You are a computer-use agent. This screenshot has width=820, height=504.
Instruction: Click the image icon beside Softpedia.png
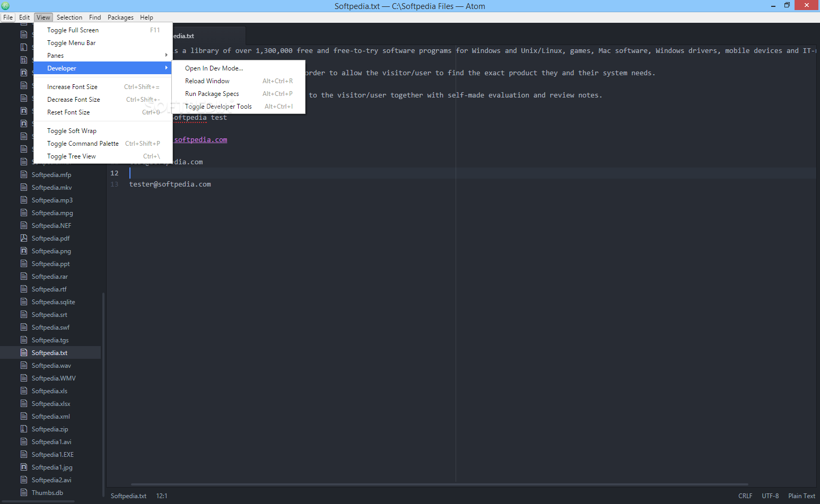(x=24, y=251)
